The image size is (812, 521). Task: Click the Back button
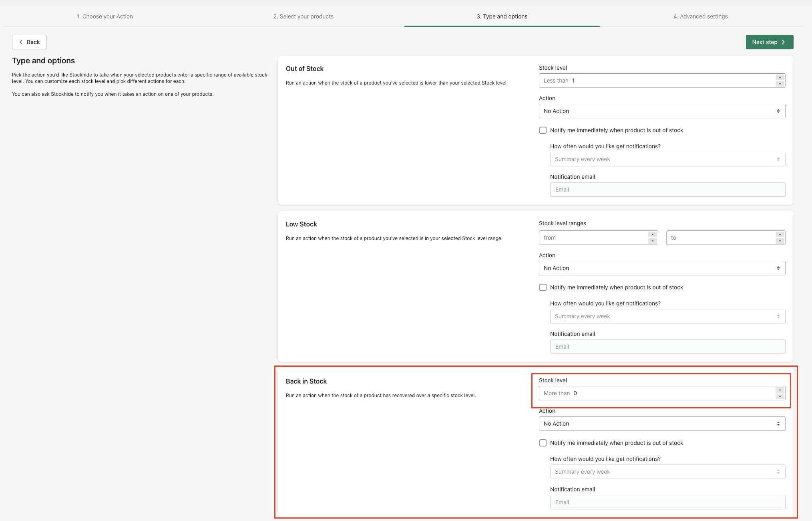pos(29,42)
